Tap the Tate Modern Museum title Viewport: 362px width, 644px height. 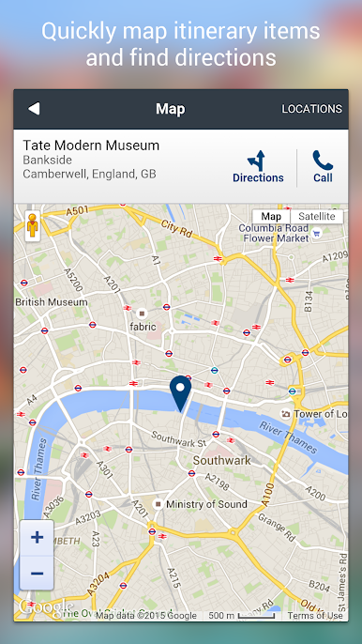click(x=91, y=145)
